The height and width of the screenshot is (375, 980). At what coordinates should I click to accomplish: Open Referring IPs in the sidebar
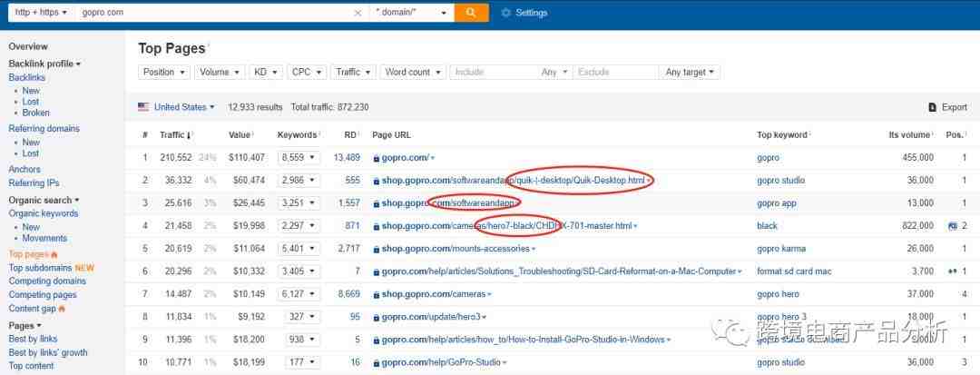tap(34, 183)
